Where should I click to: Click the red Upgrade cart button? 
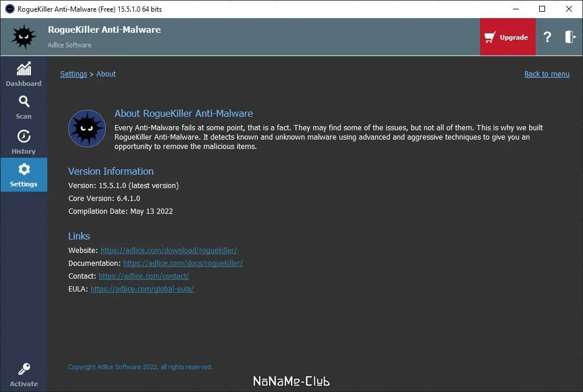[508, 37]
